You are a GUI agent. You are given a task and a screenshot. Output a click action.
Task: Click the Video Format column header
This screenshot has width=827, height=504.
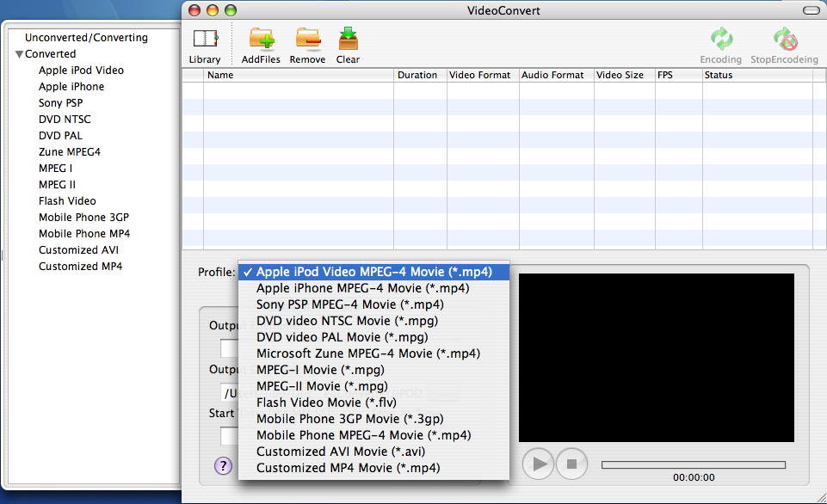point(483,75)
